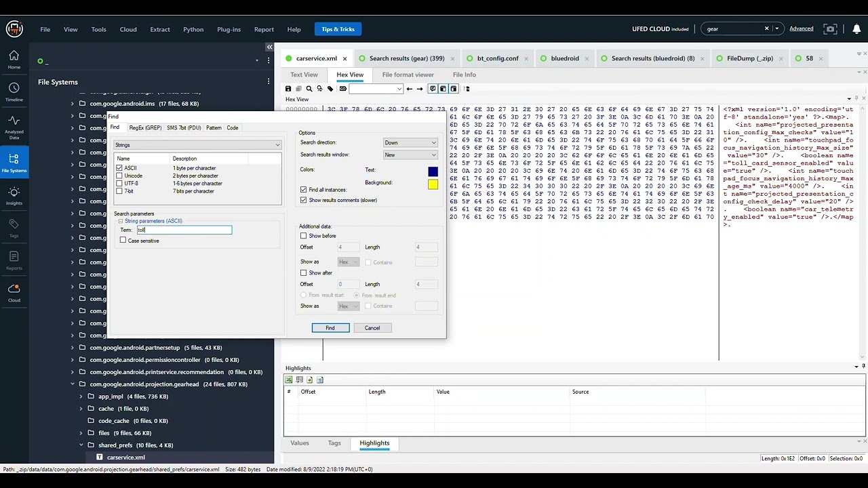This screenshot has width=868, height=488.
Task: Open the Search direction dropdown
Action: (410, 142)
